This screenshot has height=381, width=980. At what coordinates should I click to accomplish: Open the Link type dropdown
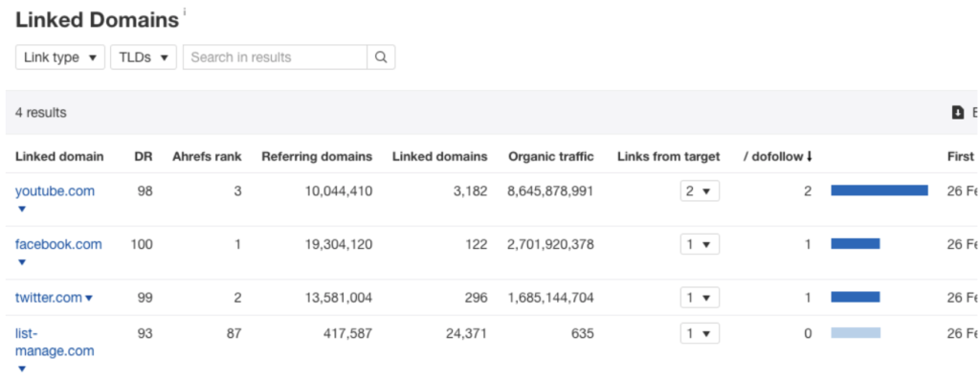(x=60, y=57)
